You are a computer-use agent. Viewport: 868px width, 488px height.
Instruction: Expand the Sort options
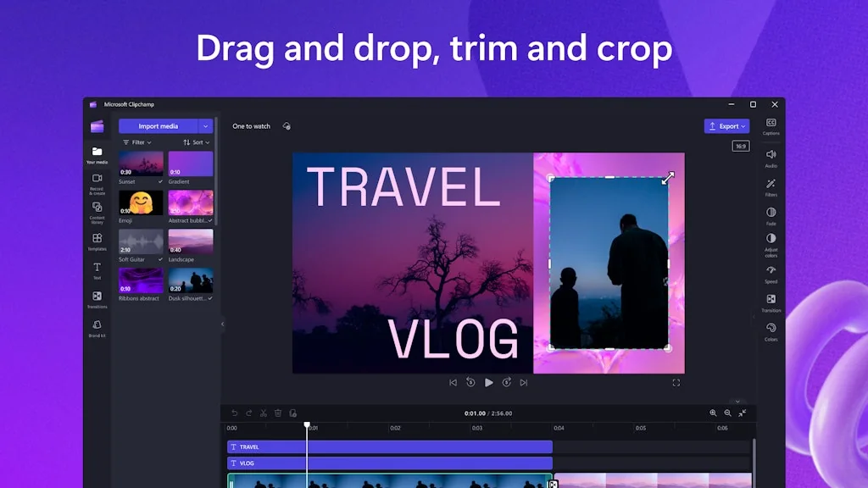tap(198, 141)
